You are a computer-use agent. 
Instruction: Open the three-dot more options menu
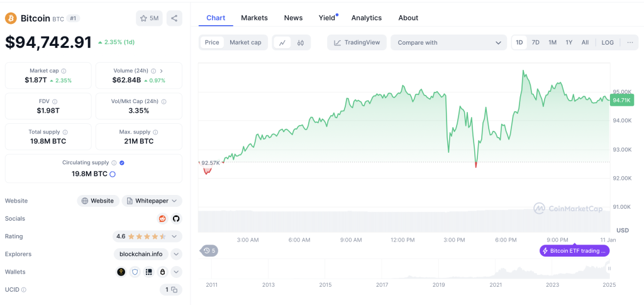[x=630, y=43]
